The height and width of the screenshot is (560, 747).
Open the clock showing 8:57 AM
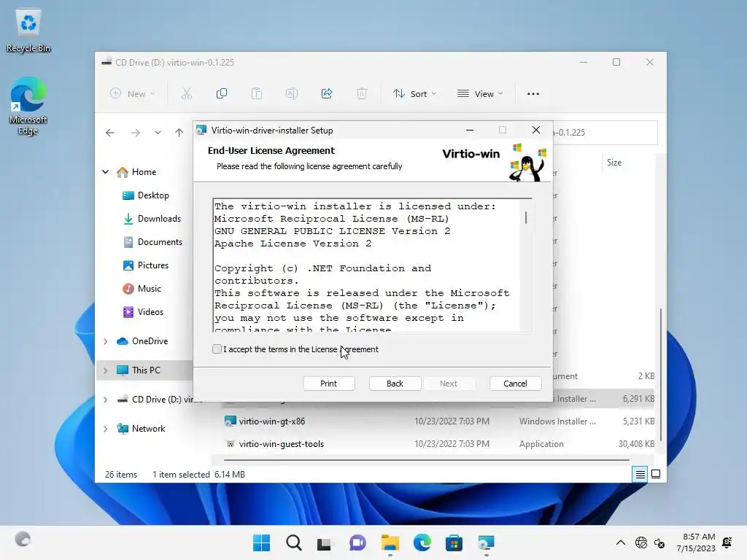696,542
